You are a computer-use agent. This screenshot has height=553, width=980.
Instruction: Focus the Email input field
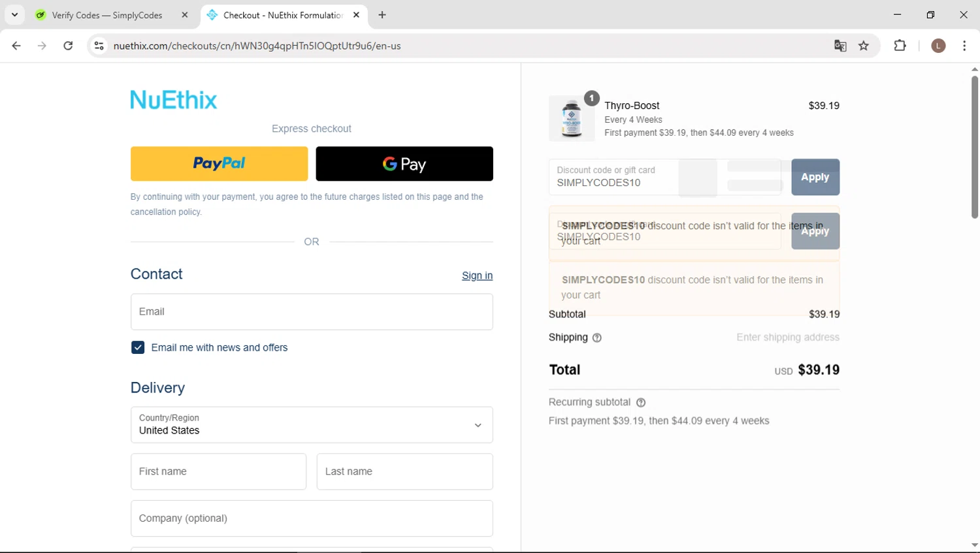(x=312, y=311)
